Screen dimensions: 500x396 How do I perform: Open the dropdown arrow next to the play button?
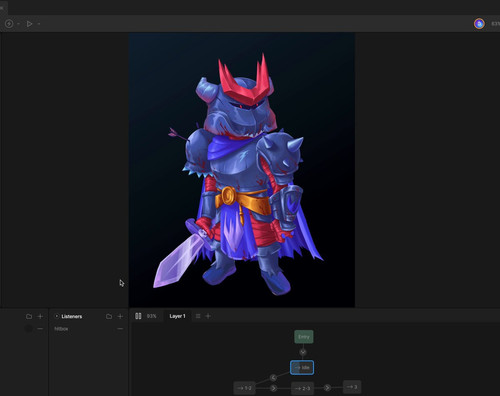tap(39, 24)
